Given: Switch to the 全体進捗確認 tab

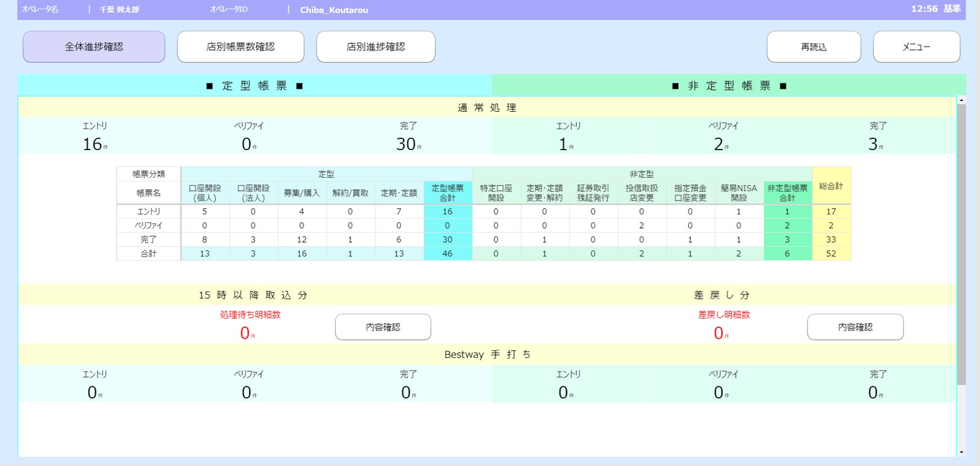Looking at the screenshot, I should tap(94, 47).
